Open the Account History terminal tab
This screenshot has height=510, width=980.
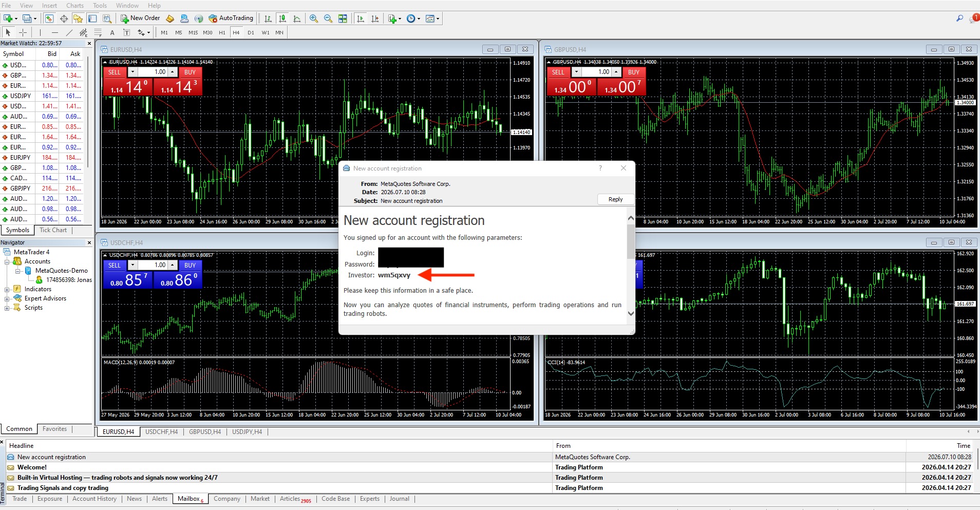[x=94, y=499]
